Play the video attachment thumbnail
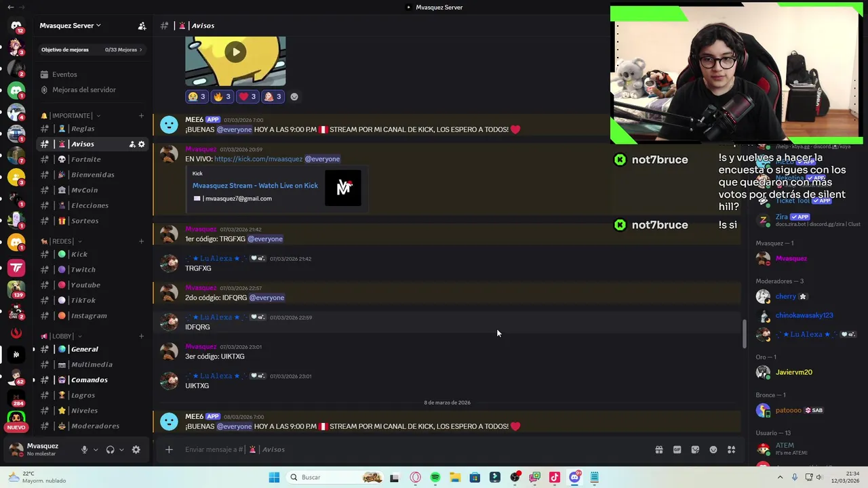The width and height of the screenshot is (868, 488). point(235,52)
